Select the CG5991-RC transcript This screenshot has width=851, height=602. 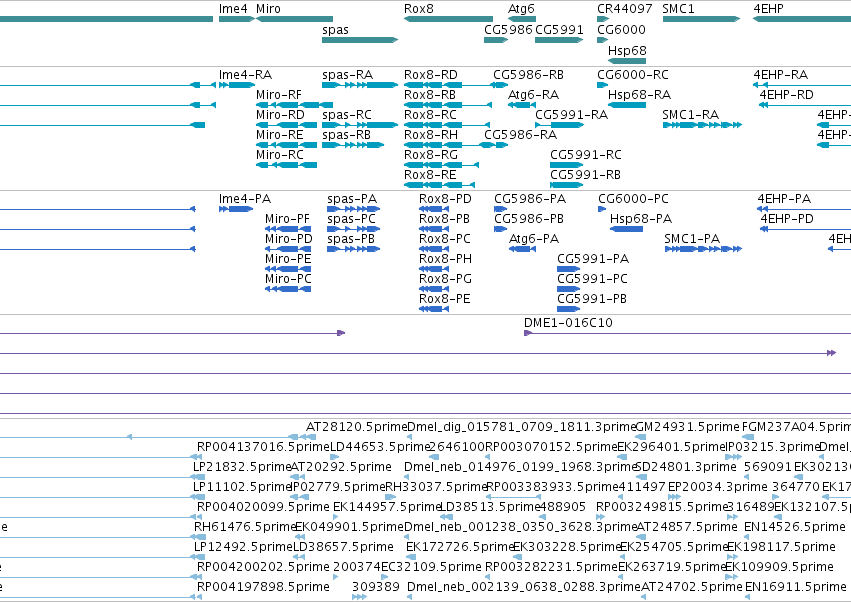click(567, 165)
